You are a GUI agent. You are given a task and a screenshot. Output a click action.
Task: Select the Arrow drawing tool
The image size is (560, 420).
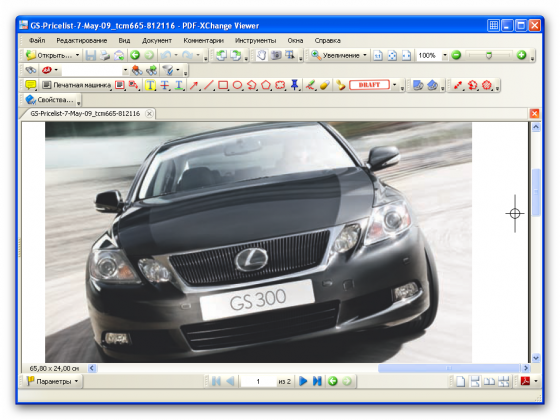pos(194,85)
